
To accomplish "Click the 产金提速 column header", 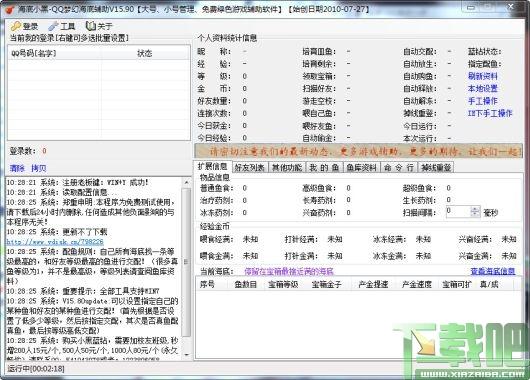I will [x=373, y=284].
